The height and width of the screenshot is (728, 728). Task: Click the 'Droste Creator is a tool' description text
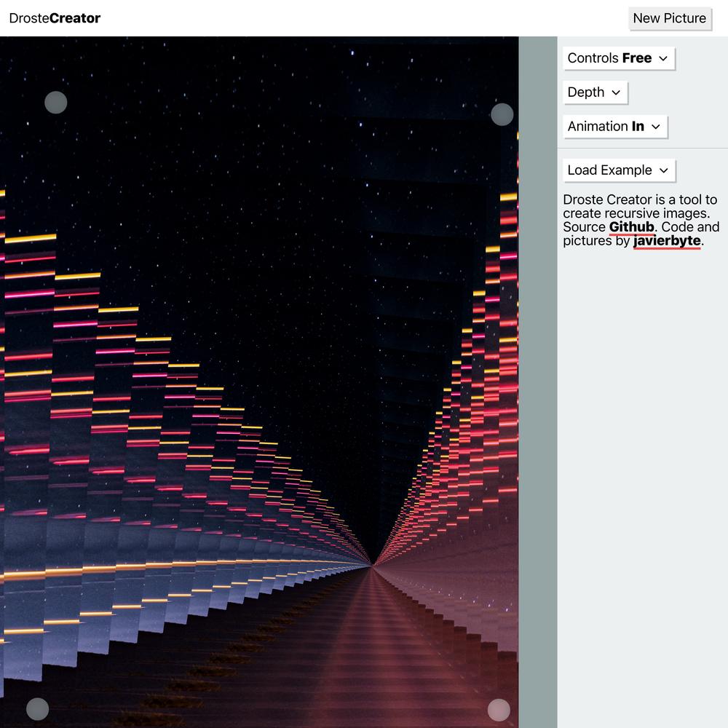point(641,220)
